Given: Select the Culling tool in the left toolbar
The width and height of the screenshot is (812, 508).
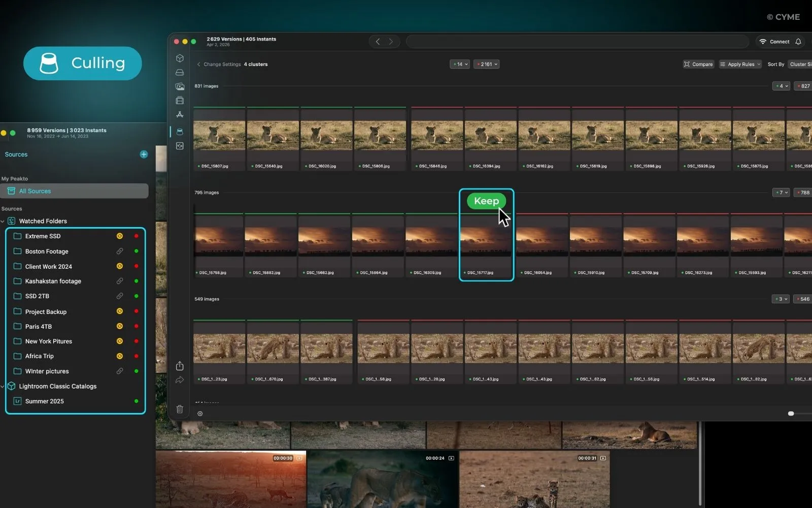Looking at the screenshot, I should pyautogui.click(x=180, y=131).
